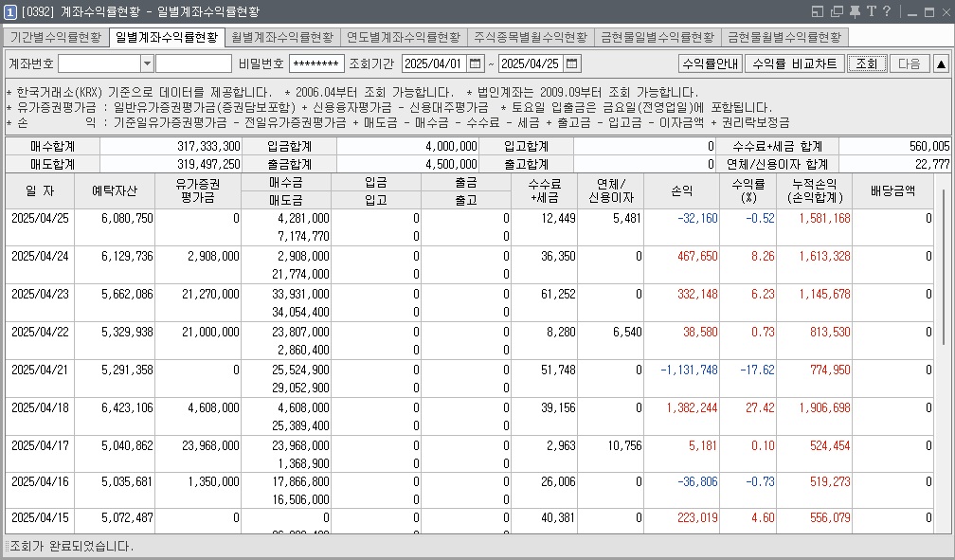Click the window number 1 badge icon
The image size is (955, 560).
(9, 10)
